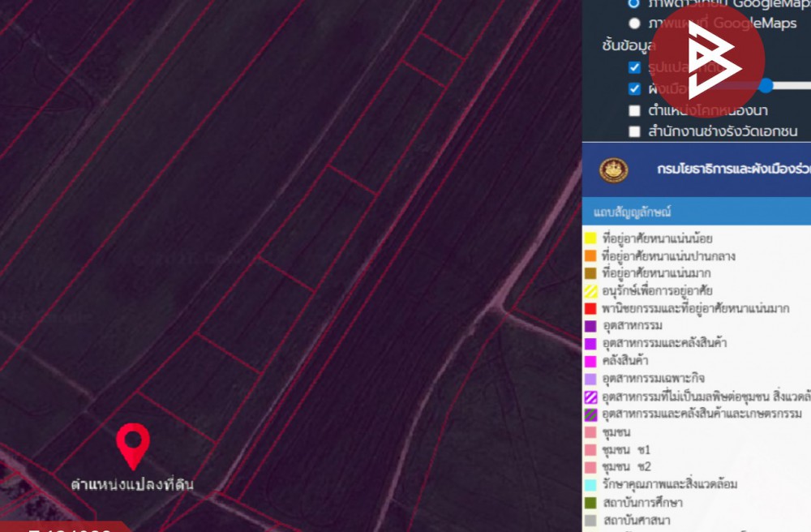Click the red commercial zone legend swatch
The width and height of the screenshot is (811, 532).
591,309
